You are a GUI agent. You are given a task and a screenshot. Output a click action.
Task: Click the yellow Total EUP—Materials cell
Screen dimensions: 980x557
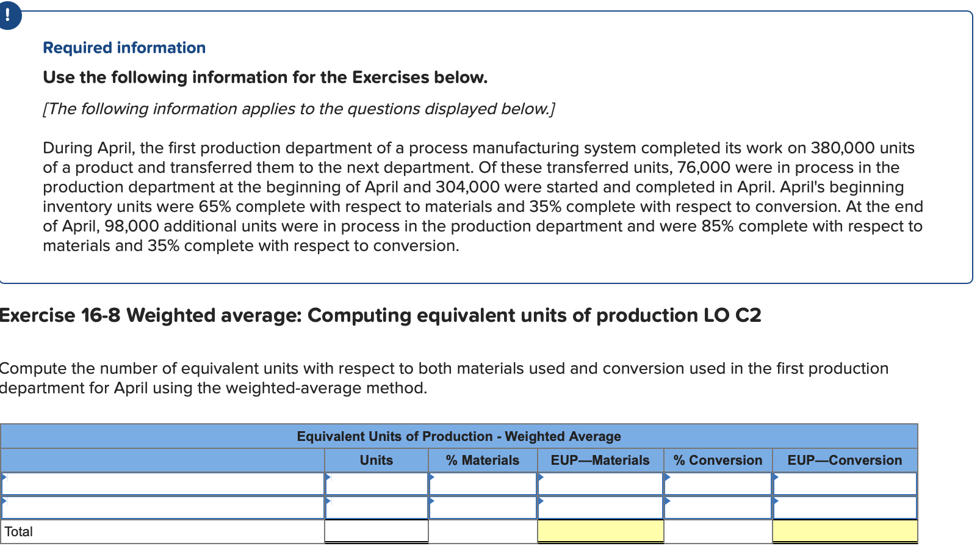pos(601,531)
